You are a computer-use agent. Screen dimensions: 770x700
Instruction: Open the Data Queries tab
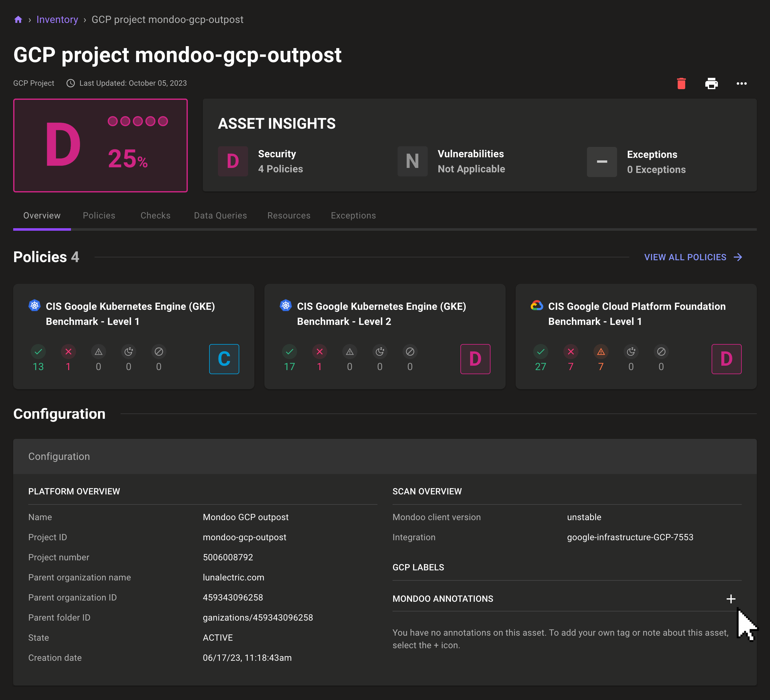pyautogui.click(x=220, y=215)
